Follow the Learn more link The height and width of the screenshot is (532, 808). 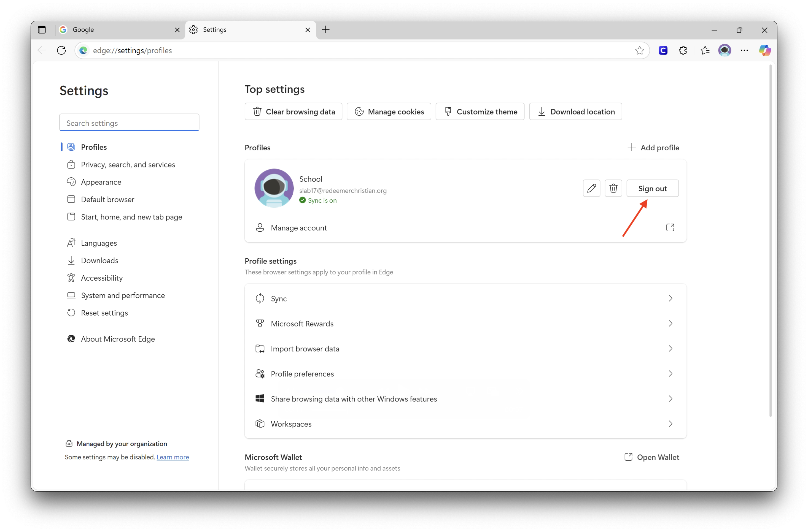[173, 457]
